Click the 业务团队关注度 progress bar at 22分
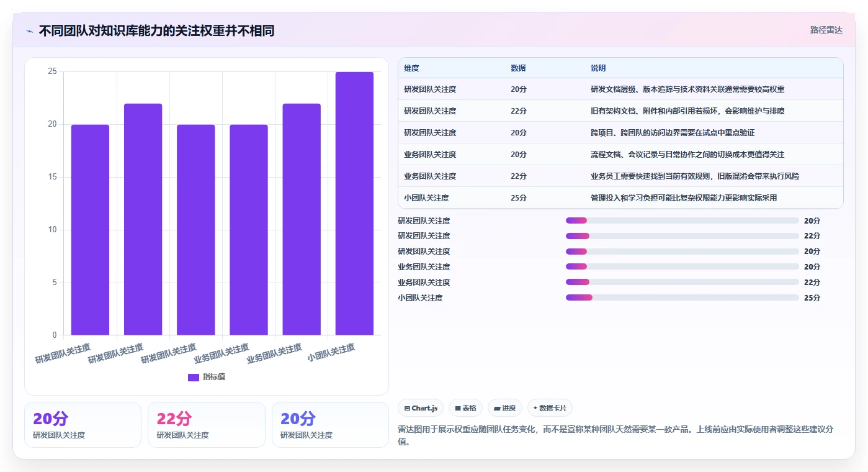The width and height of the screenshot is (868, 472). tap(682, 282)
